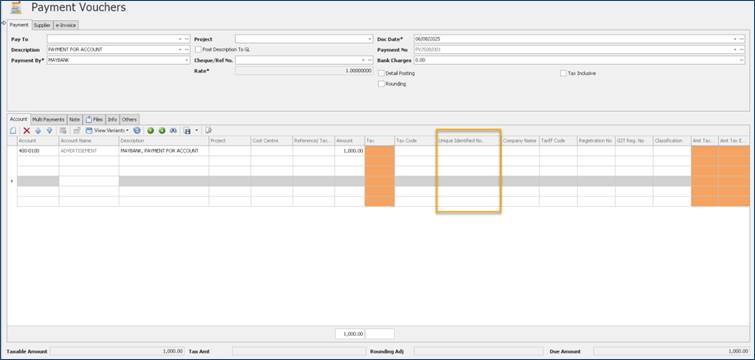Switch to the e-Invoice tab
This screenshot has width=755, height=360.
click(x=65, y=25)
